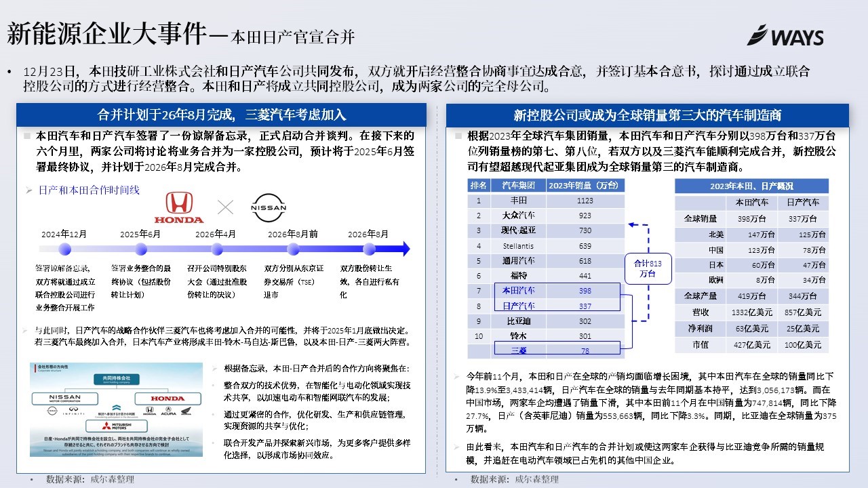Click the timeline note 召开公司特别股东大会

[x=217, y=281]
